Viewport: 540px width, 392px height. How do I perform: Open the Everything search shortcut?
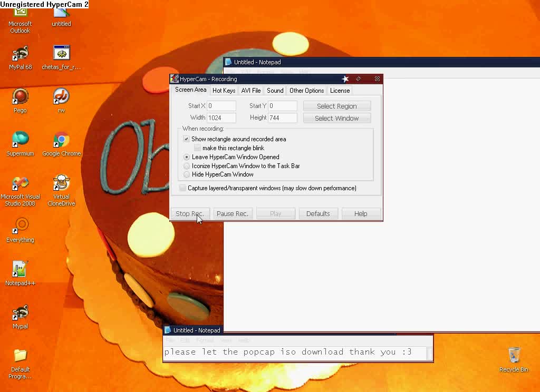point(21,231)
